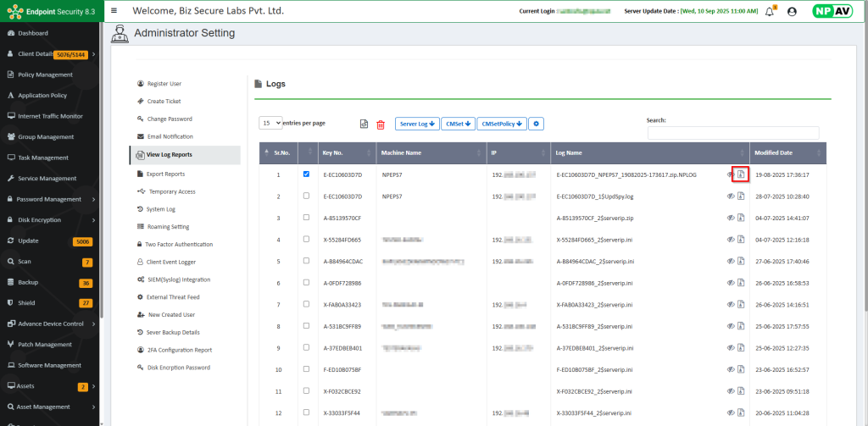The image size is (868, 426).
Task: Check the checkbox for row 2 UpdSpy log
Action: [306, 196]
